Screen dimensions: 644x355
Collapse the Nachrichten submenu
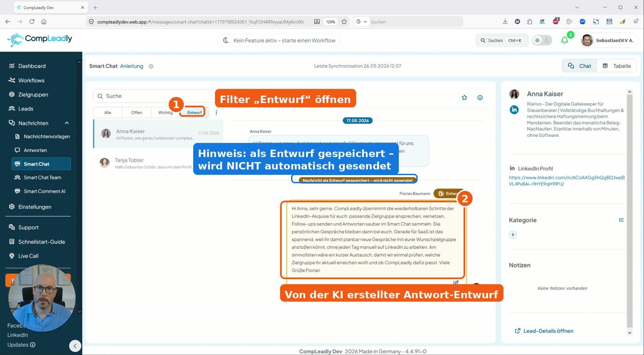point(67,123)
